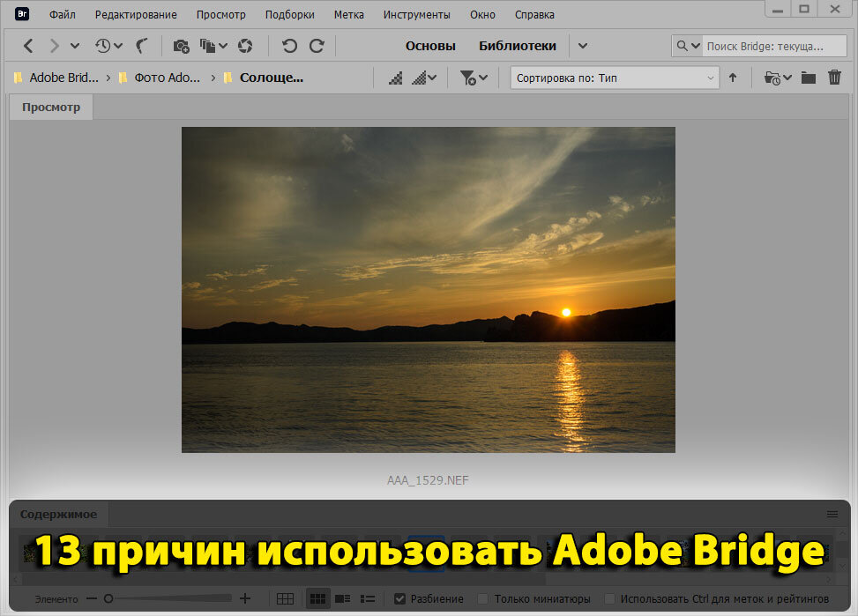The width and height of the screenshot is (858, 616).
Task: Create a new folder icon
Action: [809, 78]
